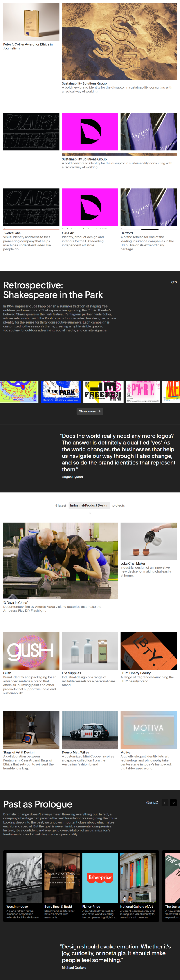Click the plus icon on Show more
This screenshot has width=180, height=980.
pyautogui.click(x=100, y=411)
